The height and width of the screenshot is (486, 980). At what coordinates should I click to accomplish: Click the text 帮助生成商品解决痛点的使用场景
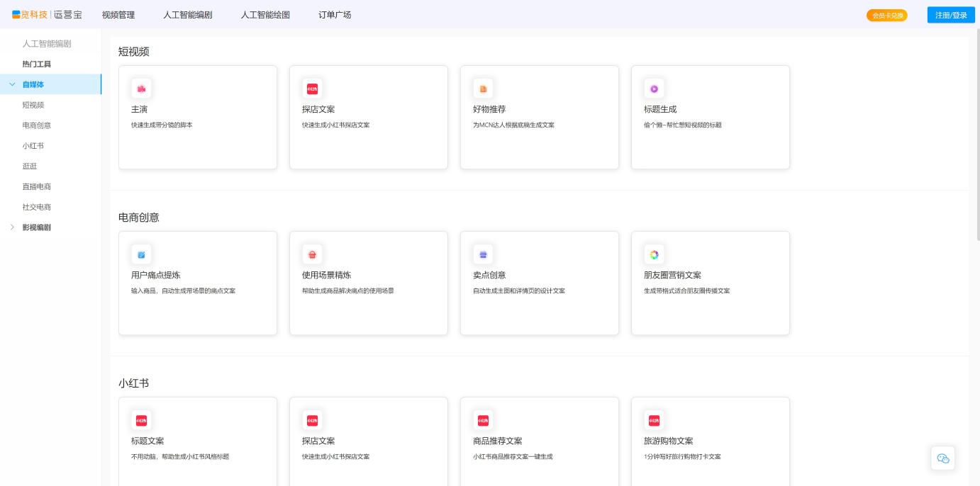(x=348, y=290)
